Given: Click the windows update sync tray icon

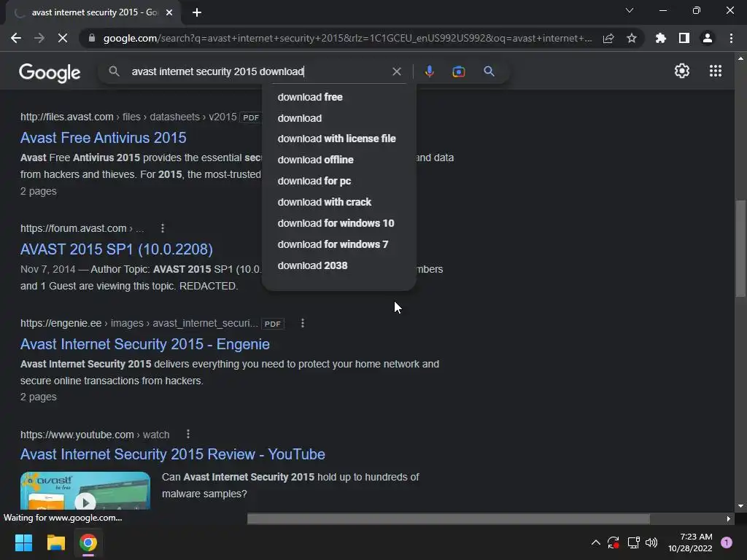Looking at the screenshot, I should (613, 542).
